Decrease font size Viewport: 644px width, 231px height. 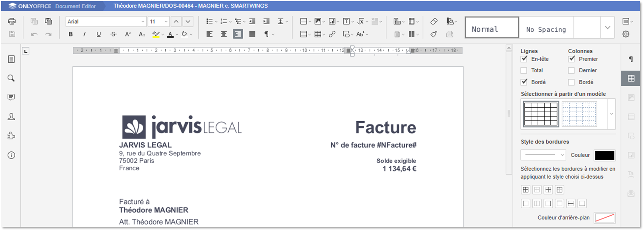coord(188,21)
